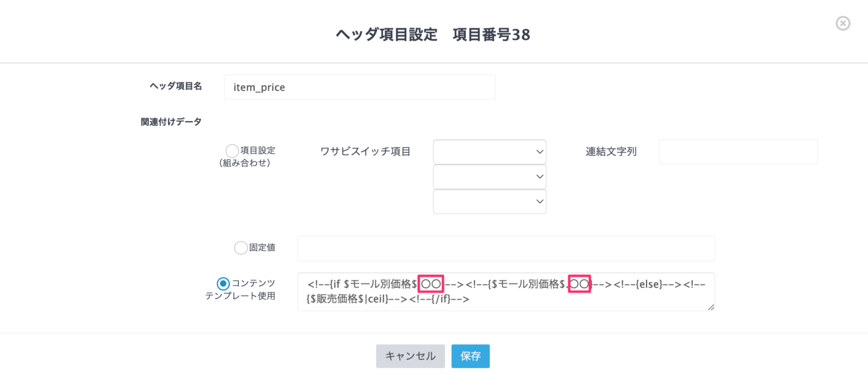Screen dimensions: 868x375
Task: Open the second ワサビスイッチ項目 dropdown
Action: [490, 177]
